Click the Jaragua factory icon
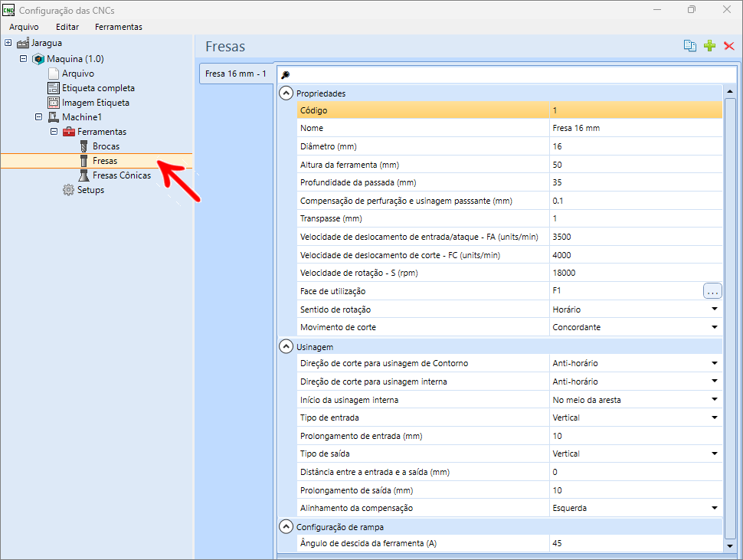This screenshot has height=560, width=743. [23, 43]
